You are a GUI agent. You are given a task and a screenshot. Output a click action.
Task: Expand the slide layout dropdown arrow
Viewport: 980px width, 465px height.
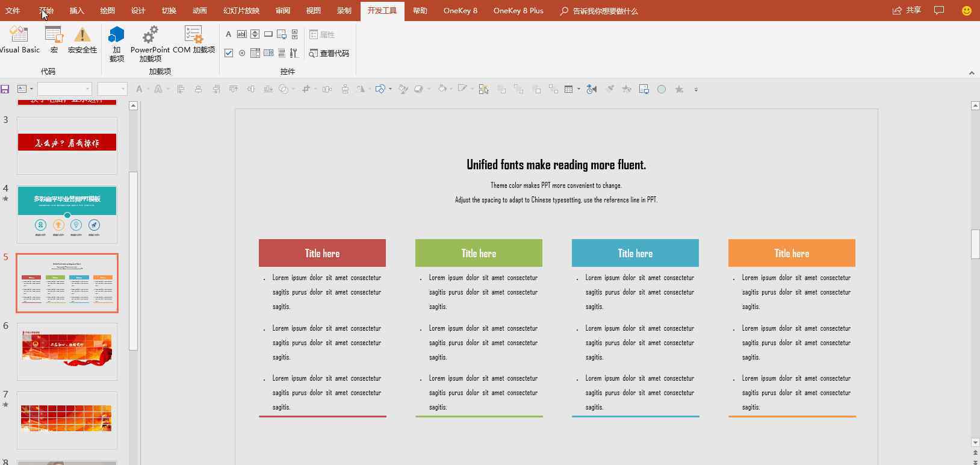(x=31, y=89)
